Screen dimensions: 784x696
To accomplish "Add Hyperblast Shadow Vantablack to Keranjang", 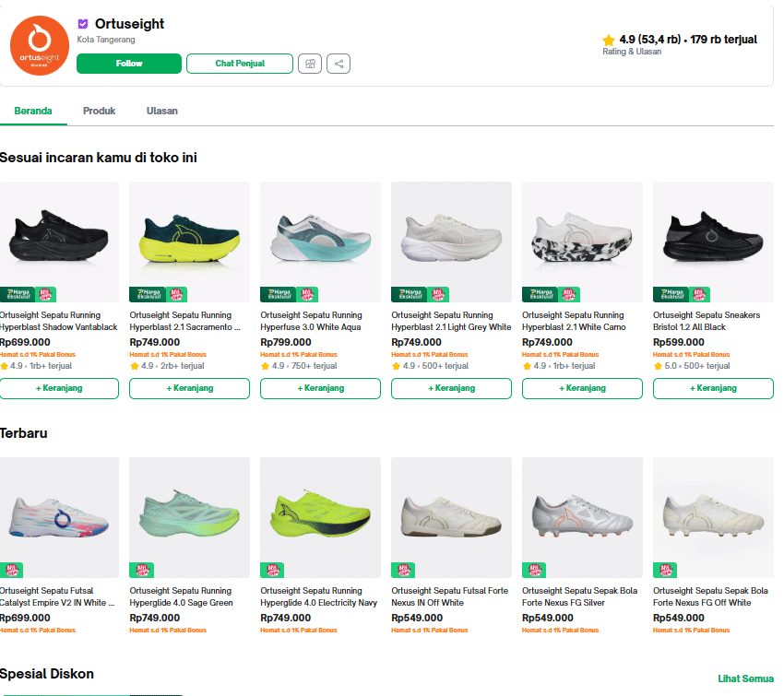I will 59,388.
